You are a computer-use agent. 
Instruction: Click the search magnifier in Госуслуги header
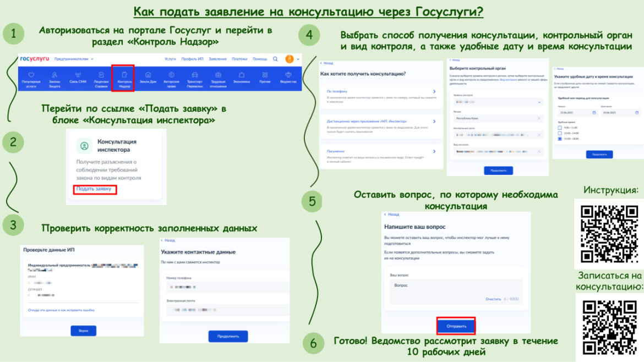click(x=276, y=59)
